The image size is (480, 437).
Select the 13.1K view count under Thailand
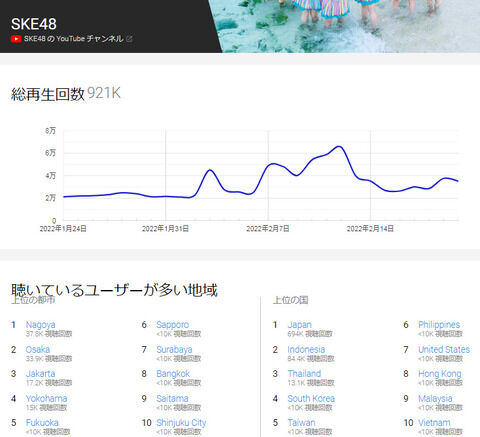311,383
